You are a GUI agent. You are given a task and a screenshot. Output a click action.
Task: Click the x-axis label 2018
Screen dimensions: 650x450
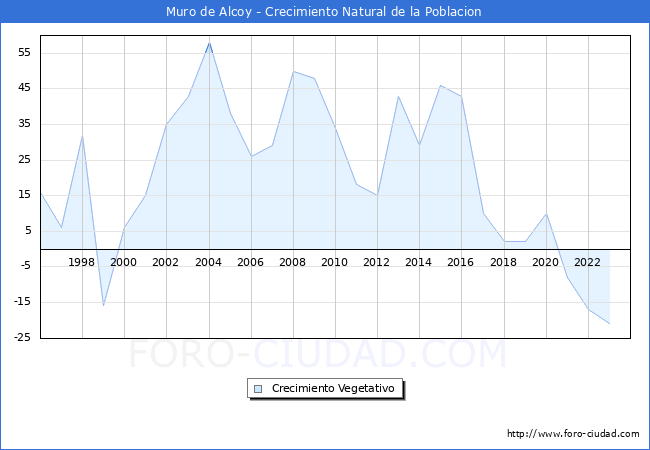pos(504,262)
